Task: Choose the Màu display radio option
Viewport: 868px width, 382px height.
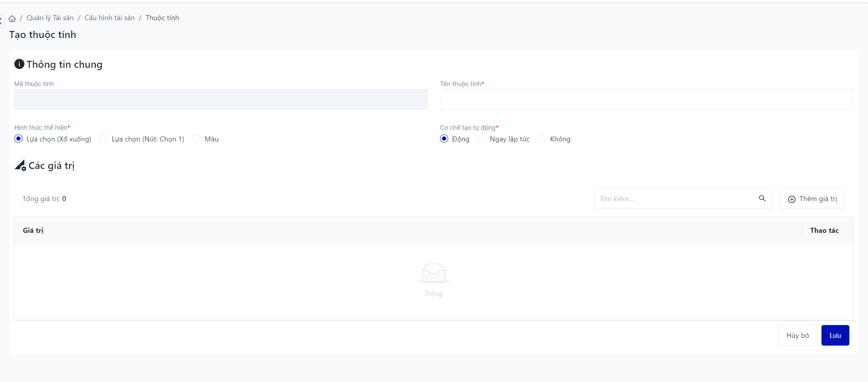Action: (197, 139)
